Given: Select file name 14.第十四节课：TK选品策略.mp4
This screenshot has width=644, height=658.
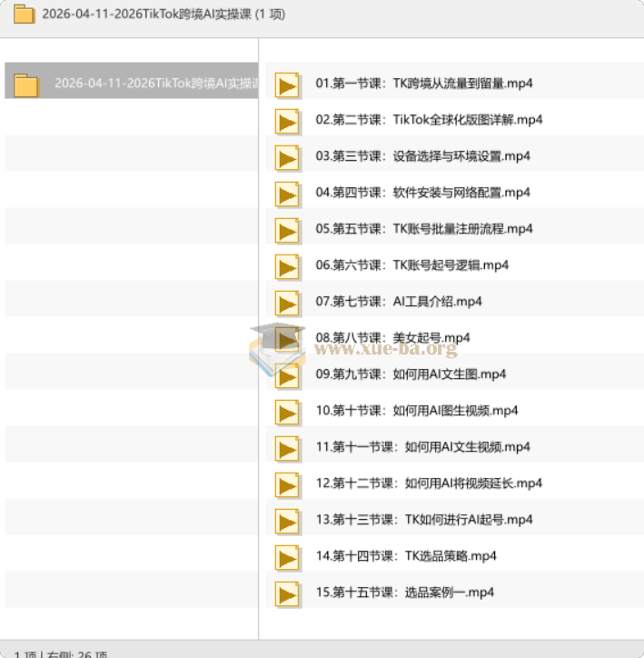Looking at the screenshot, I should pyautogui.click(x=406, y=555).
